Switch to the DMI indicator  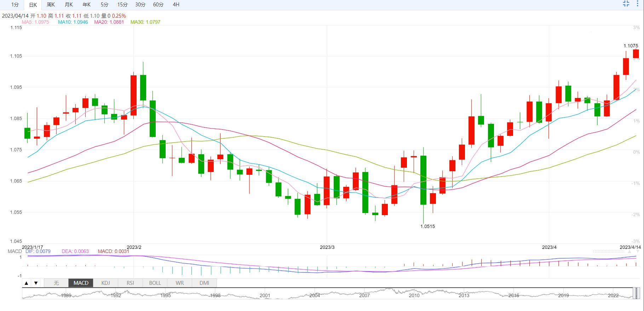(x=204, y=283)
